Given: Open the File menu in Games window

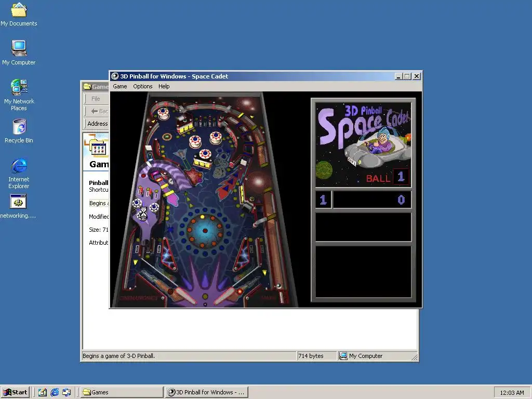Looking at the screenshot, I should pyautogui.click(x=96, y=99).
